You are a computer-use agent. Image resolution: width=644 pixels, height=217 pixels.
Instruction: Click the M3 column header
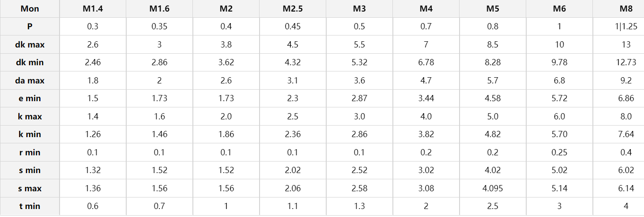(359, 9)
